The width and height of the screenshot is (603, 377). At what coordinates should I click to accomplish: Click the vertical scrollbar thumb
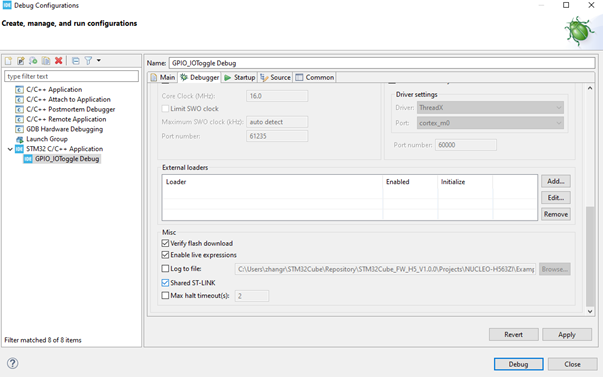590,257
